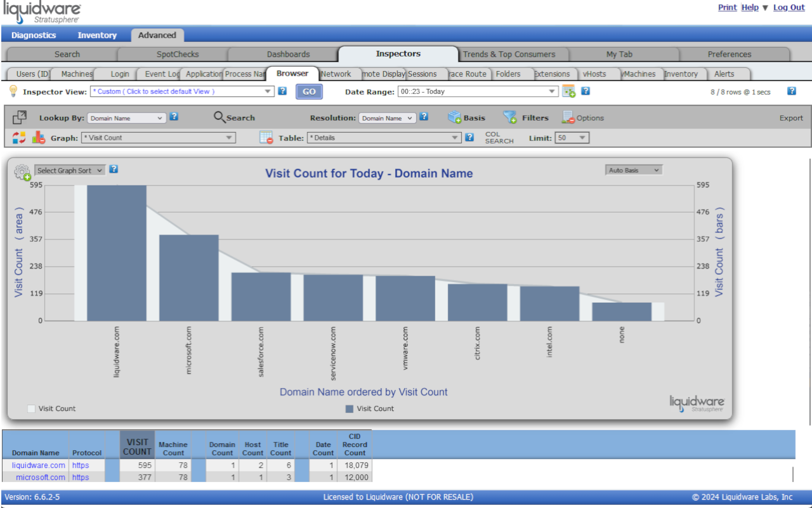Expand the Help menu arrow at top
812x508 pixels.
click(765, 8)
